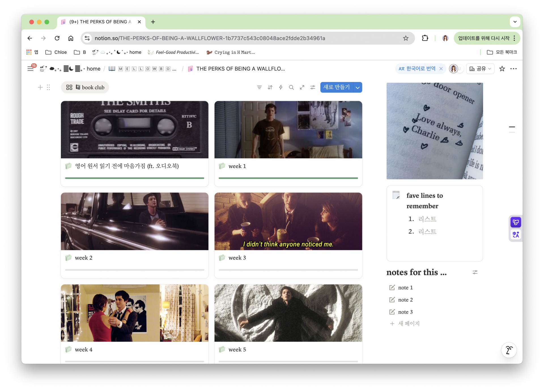Click the drag handle dots beside book club

(x=48, y=87)
